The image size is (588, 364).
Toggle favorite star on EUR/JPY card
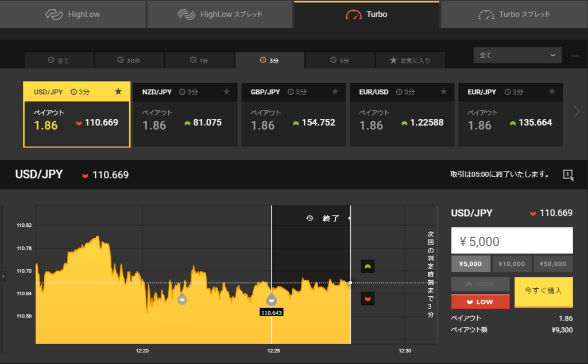pos(552,91)
